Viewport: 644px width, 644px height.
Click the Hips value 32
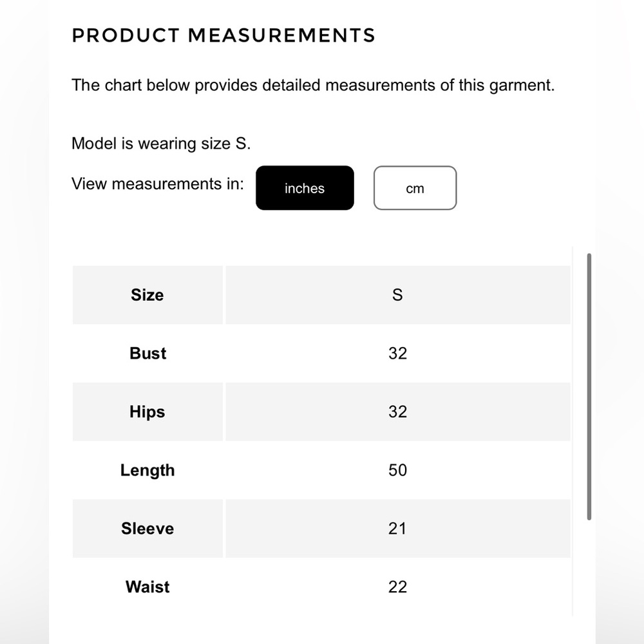tap(397, 412)
